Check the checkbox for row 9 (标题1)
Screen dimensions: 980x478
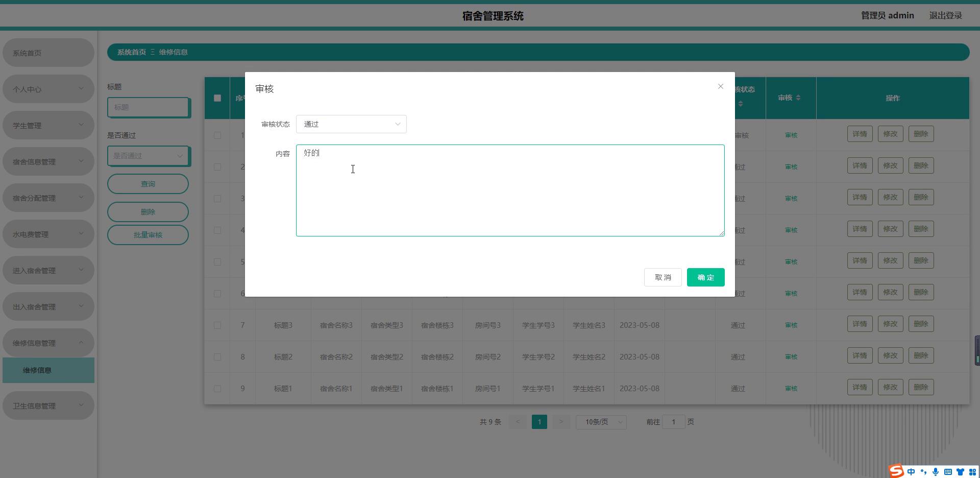217,389
